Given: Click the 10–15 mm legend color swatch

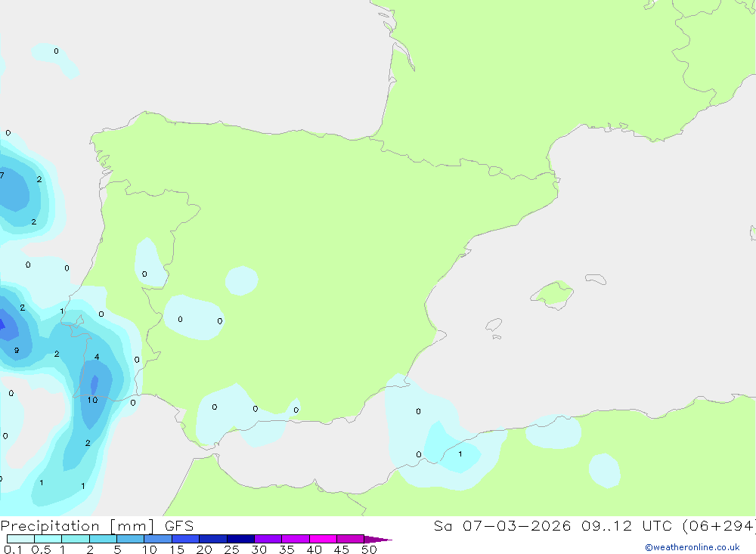Looking at the screenshot, I should point(158,539).
